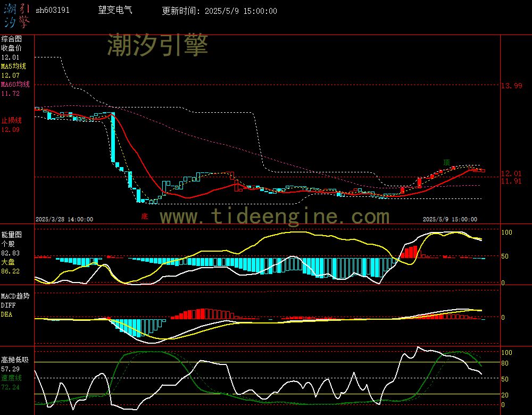Click the 13.99 price axis label
Viewport: 532px width, 415px height.
point(512,86)
